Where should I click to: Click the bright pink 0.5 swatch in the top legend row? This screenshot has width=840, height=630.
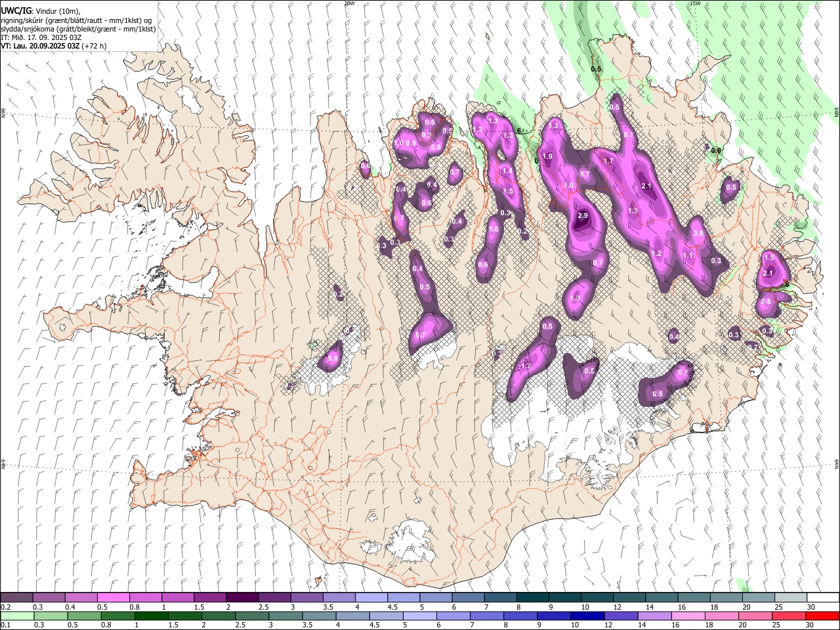tap(113, 598)
